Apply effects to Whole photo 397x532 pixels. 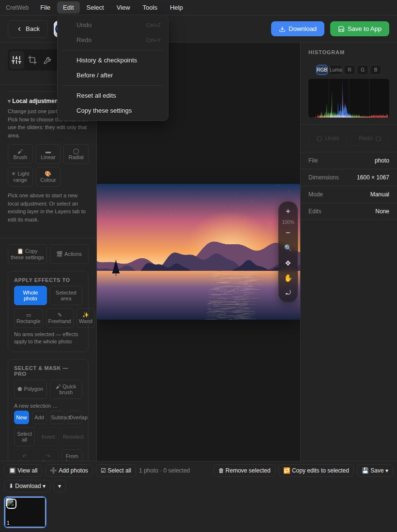coord(30,296)
